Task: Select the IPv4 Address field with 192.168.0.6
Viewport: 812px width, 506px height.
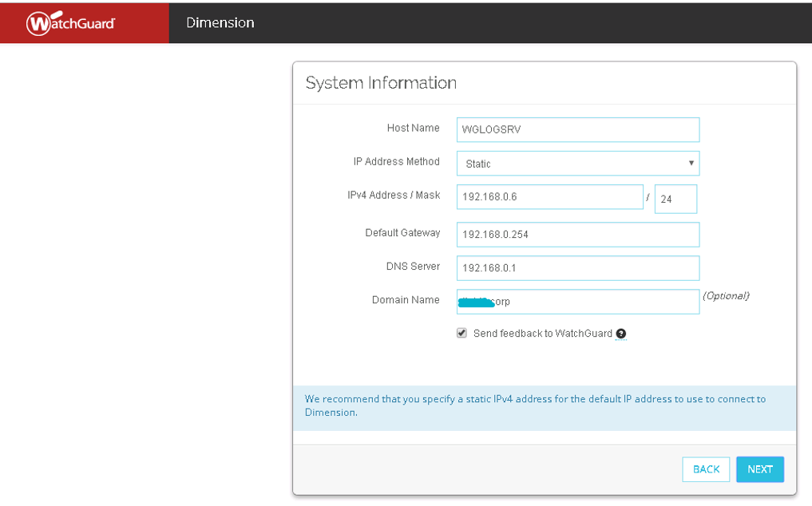Action: tap(549, 196)
